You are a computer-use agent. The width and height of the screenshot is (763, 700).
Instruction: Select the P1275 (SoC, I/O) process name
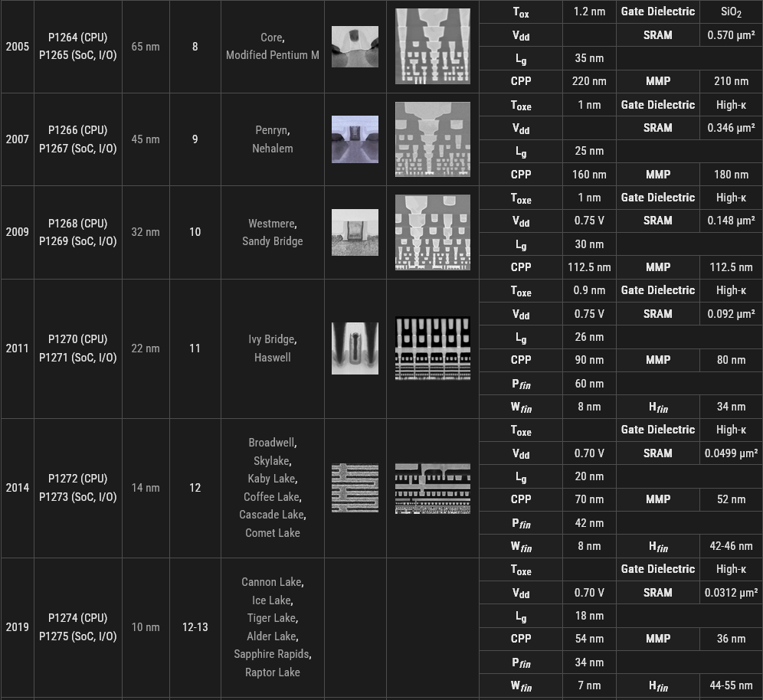coord(78,636)
